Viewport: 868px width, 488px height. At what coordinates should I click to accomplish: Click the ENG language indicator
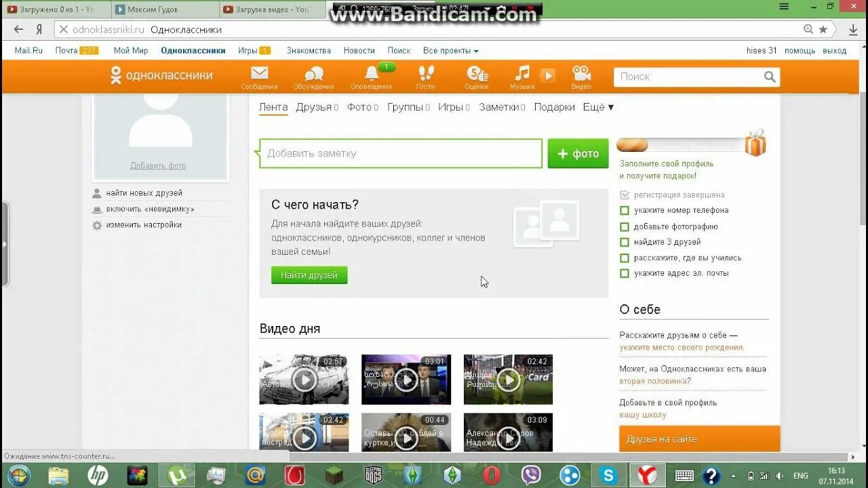[801, 476]
